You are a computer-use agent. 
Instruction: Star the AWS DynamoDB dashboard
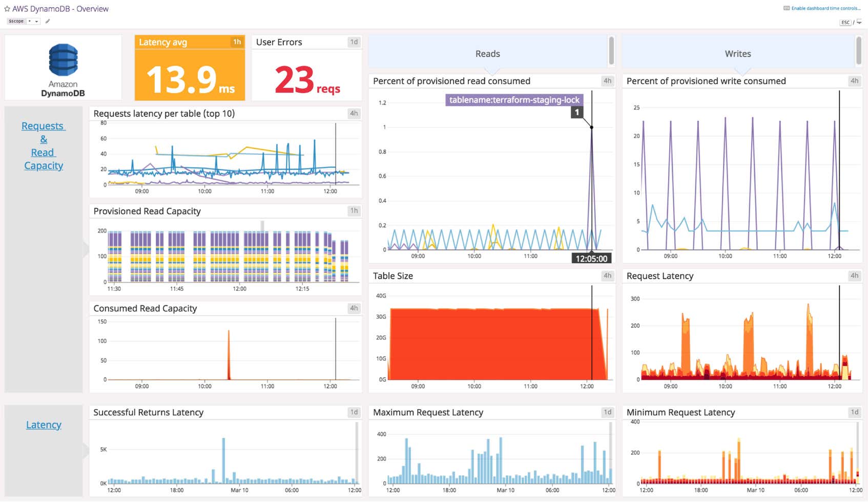pos(7,8)
